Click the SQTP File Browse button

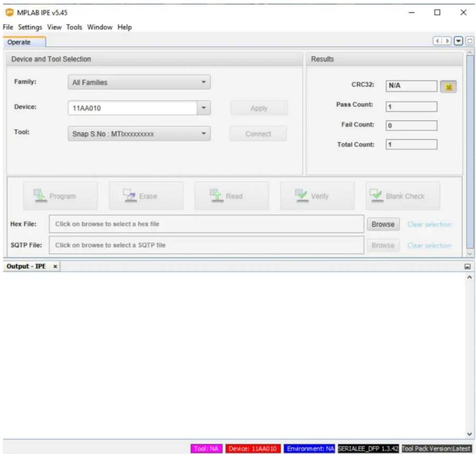click(x=383, y=245)
